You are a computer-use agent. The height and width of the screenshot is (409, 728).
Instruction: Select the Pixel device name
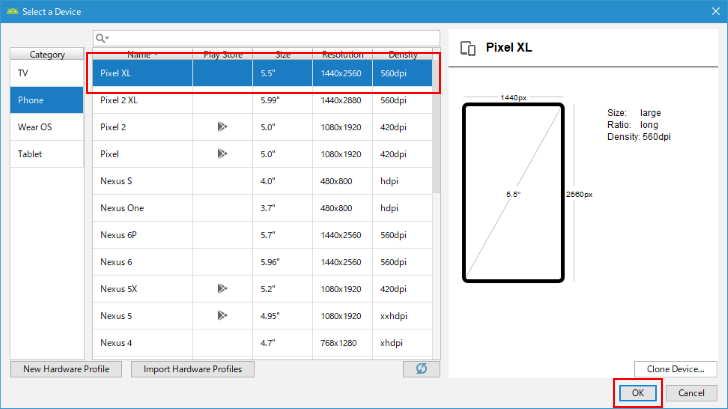109,154
